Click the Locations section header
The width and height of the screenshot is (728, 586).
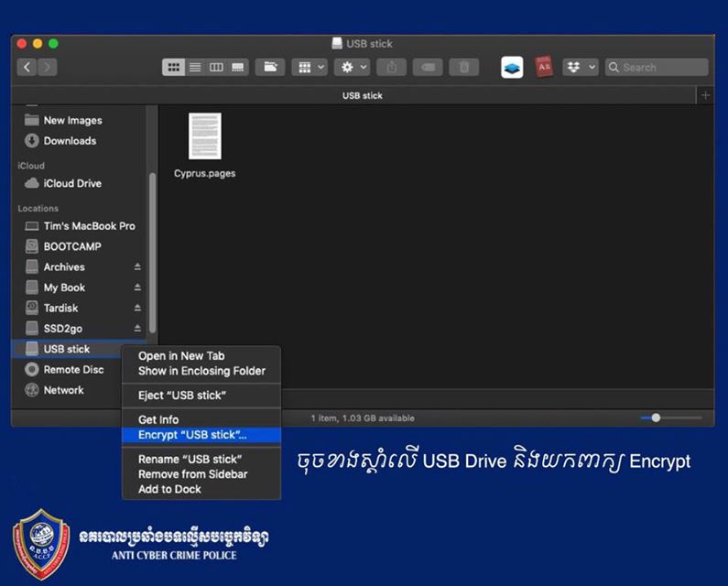pos(38,209)
